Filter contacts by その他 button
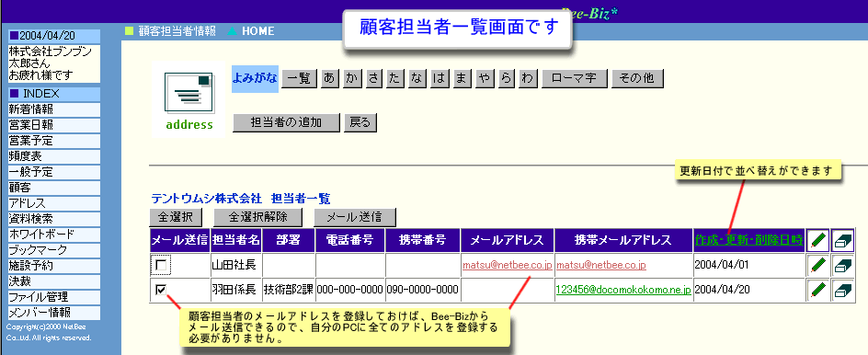 [x=637, y=79]
